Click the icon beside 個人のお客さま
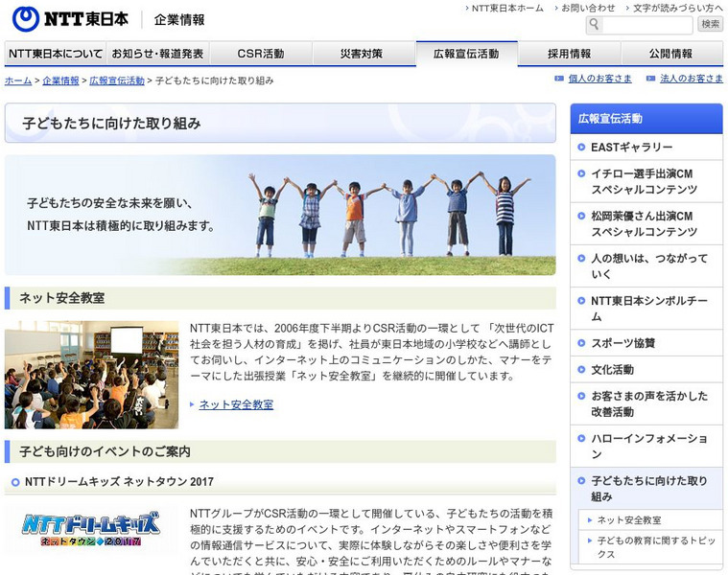 tap(559, 79)
